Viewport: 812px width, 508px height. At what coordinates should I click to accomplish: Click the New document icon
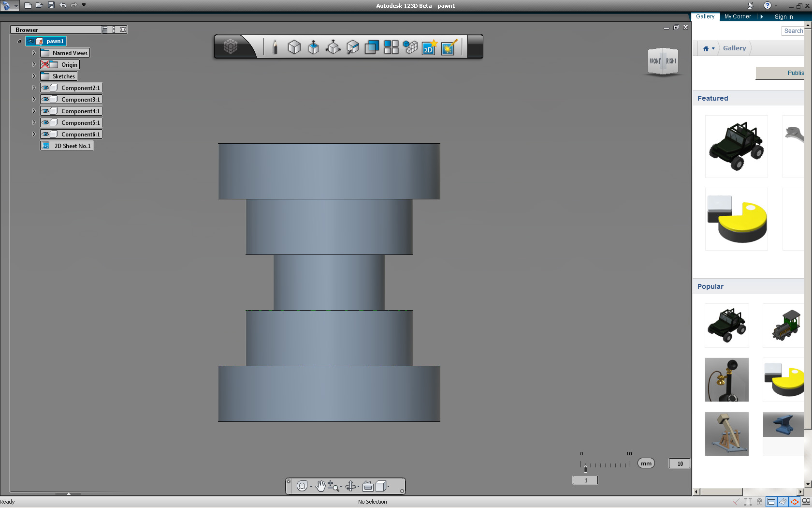28,5
